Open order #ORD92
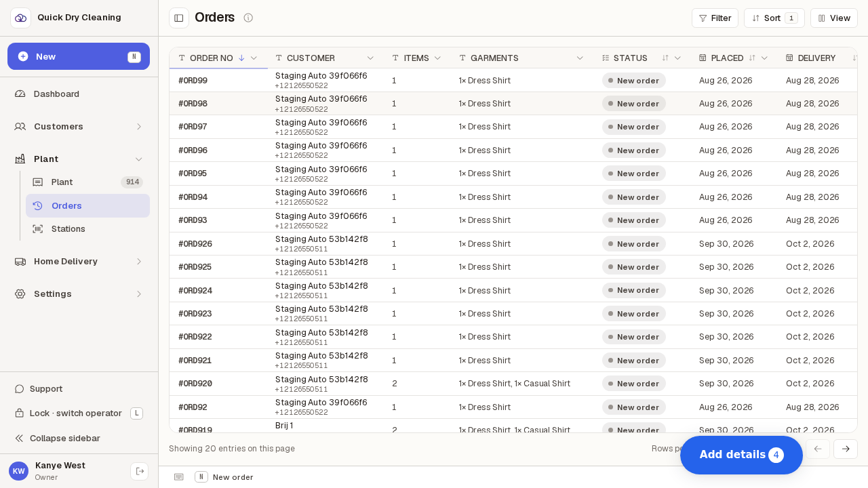 tap(193, 407)
